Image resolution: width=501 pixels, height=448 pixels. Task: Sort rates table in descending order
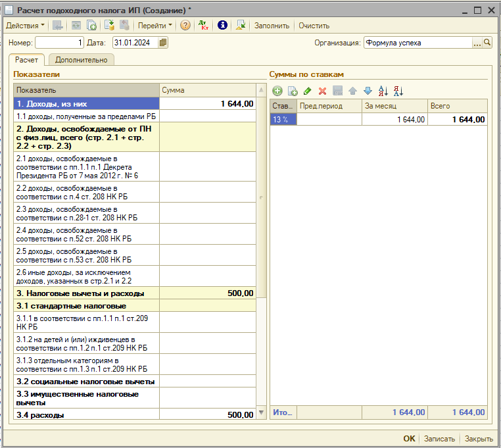click(x=398, y=91)
